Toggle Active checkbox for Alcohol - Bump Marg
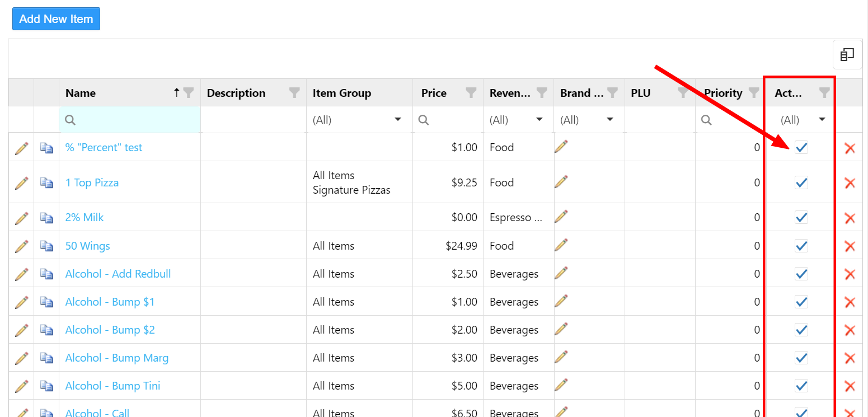Viewport: 868px width, 417px height. tap(801, 358)
